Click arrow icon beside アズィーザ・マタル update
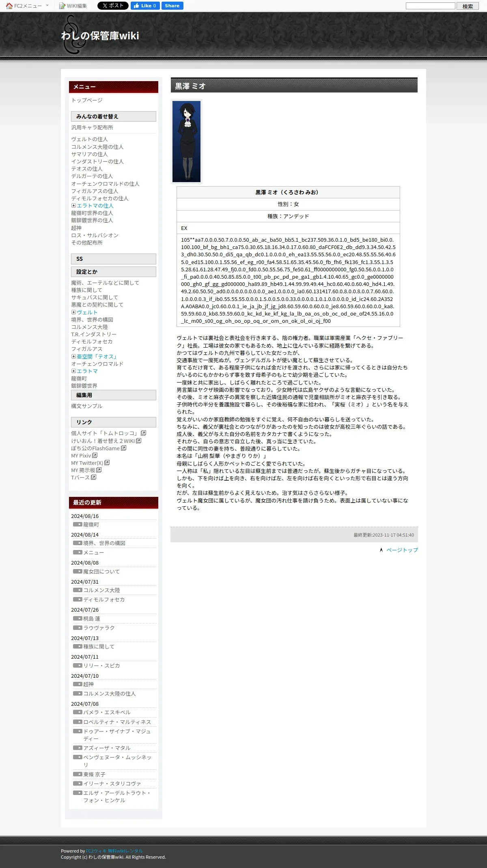The width and height of the screenshot is (487, 868). click(78, 748)
